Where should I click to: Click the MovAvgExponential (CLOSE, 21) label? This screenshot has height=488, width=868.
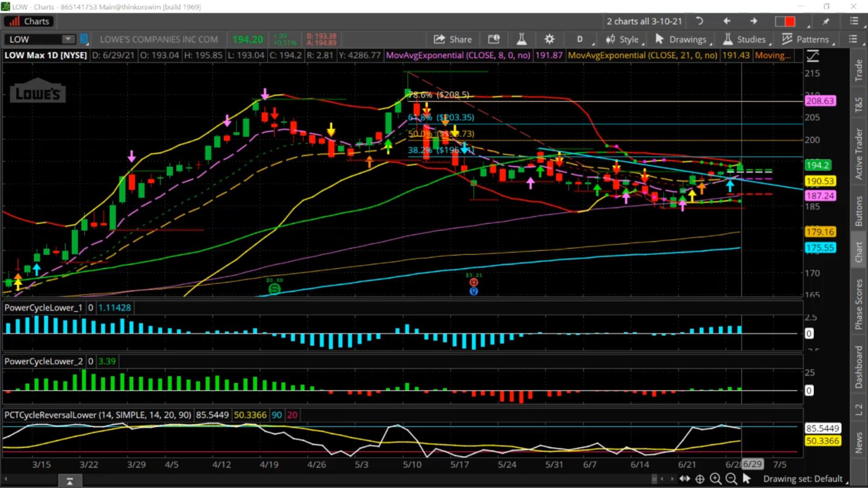[x=642, y=55]
